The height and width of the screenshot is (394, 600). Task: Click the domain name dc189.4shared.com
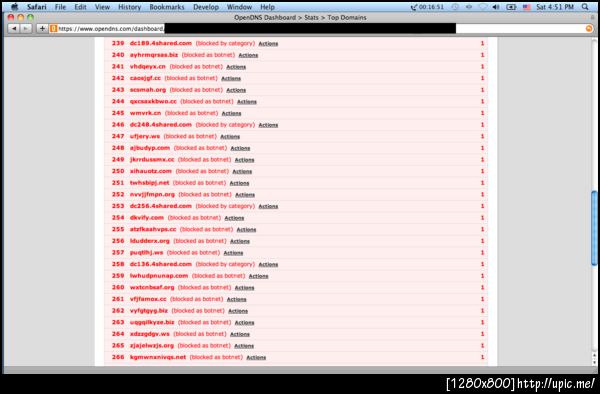pos(161,43)
